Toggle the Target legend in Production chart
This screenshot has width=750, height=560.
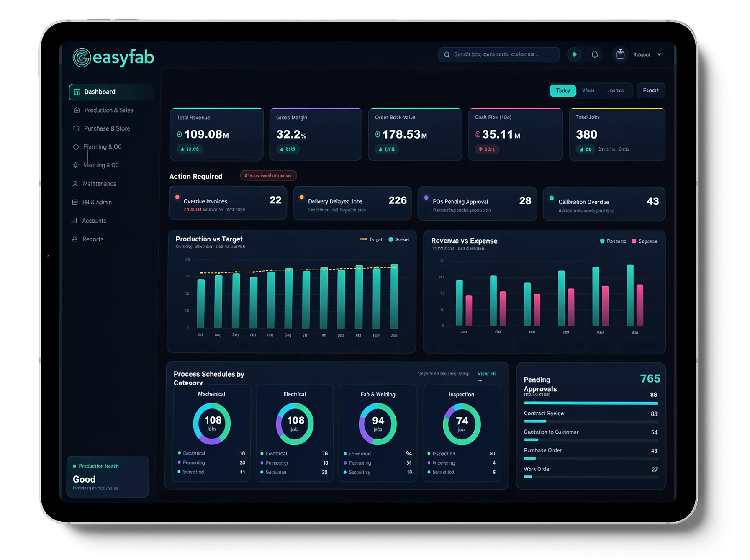pos(371,239)
